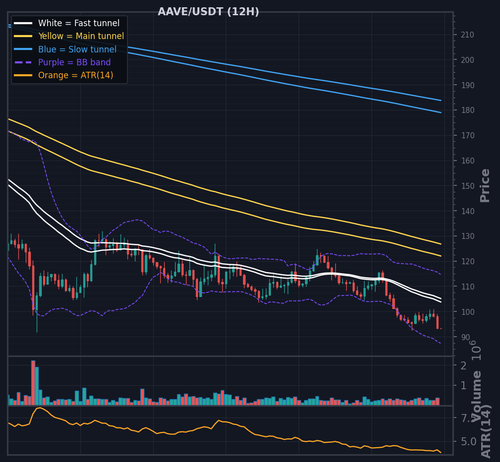Select legend entry 'White = Fast tunnel'
Image resolution: width=500 pixels, height=462 pixels.
point(78,23)
